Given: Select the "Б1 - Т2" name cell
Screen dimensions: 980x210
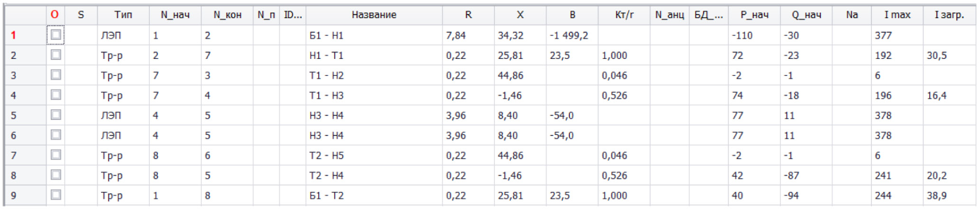Looking at the screenshot, I should (327, 196).
